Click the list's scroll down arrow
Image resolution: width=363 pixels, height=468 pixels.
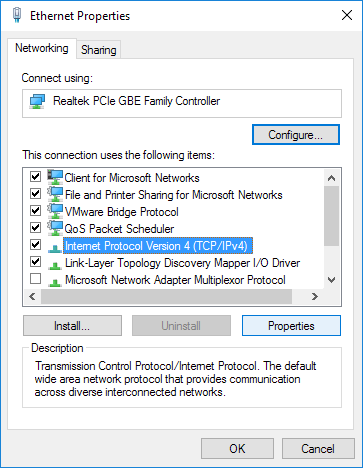tap(331, 280)
